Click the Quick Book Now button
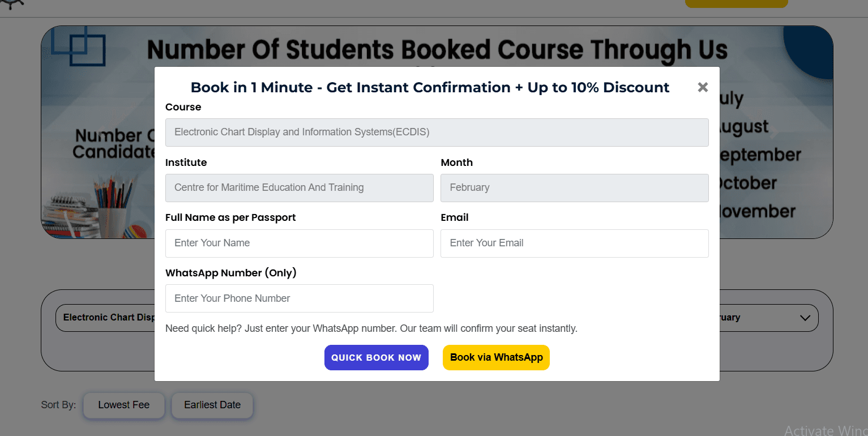 [x=376, y=358]
